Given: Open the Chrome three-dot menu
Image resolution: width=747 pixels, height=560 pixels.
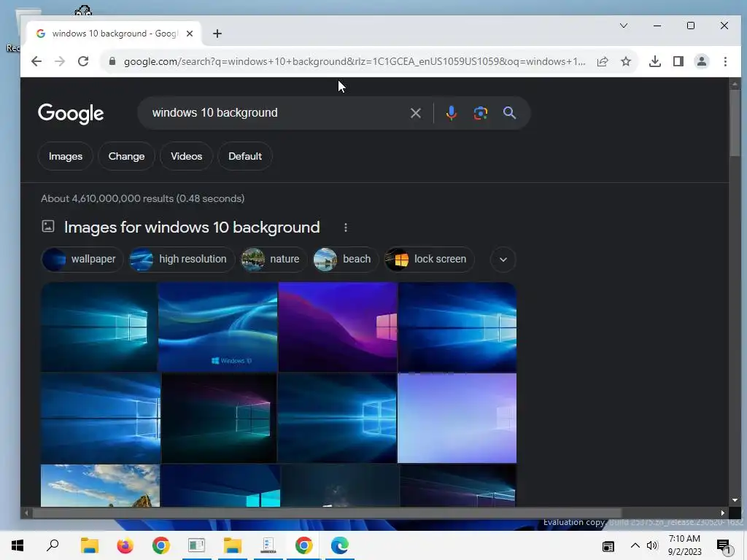Looking at the screenshot, I should pyautogui.click(x=725, y=61).
